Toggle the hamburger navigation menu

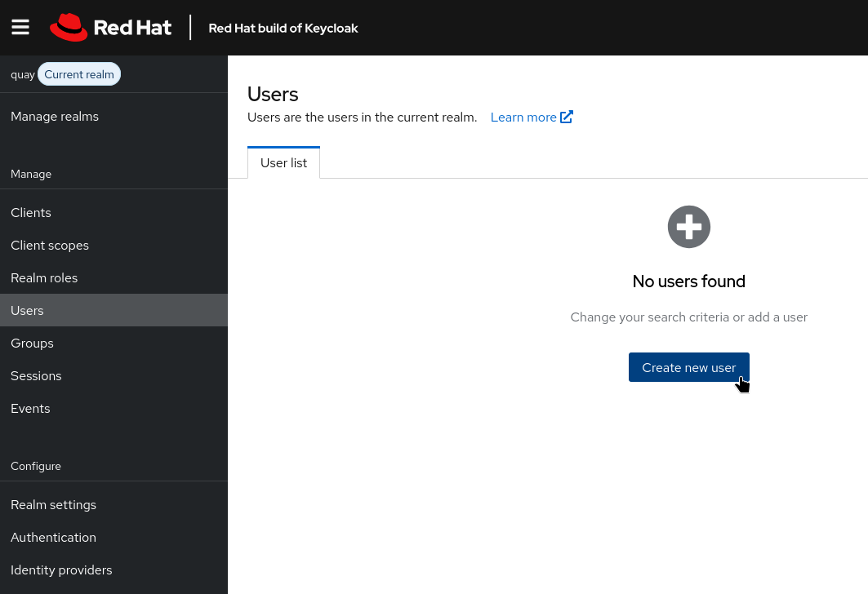20,27
